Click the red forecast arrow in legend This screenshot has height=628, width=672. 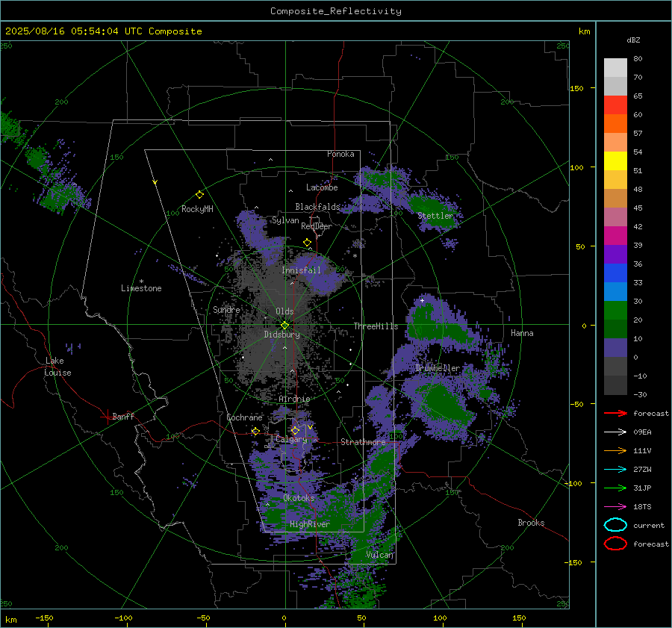[x=615, y=413]
